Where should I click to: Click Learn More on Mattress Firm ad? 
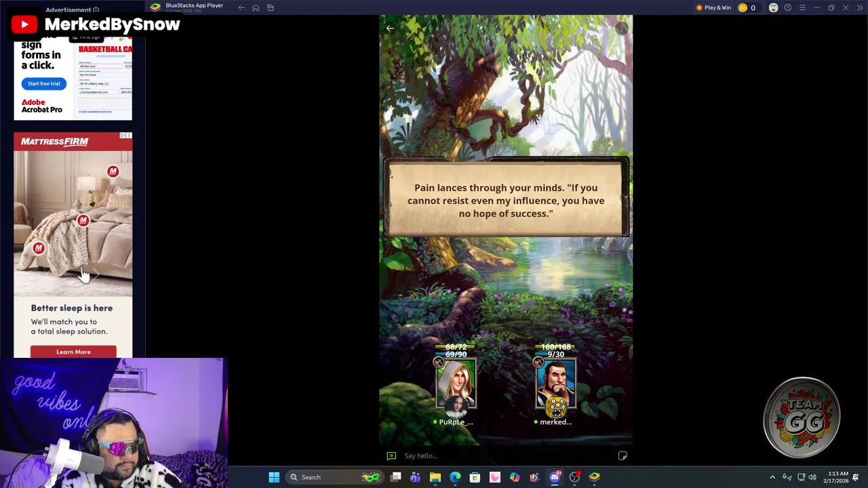[x=73, y=352]
